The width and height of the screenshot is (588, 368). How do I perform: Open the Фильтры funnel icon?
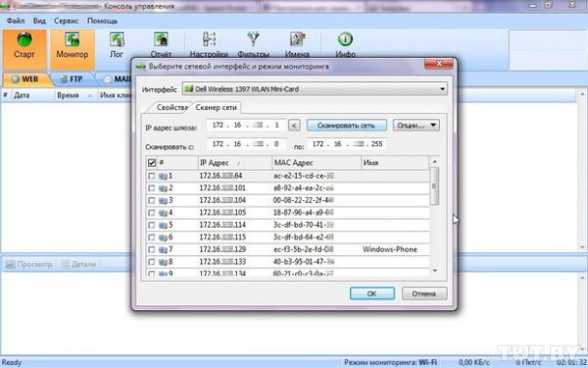click(x=253, y=40)
